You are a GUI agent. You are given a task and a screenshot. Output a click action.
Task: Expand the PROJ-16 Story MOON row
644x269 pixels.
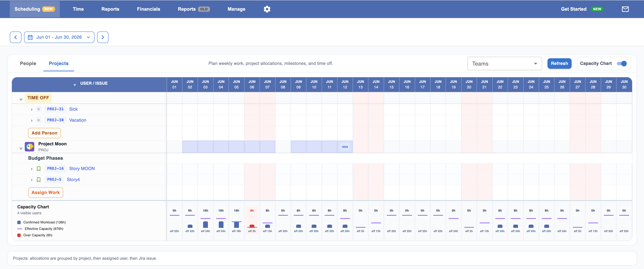click(x=32, y=169)
